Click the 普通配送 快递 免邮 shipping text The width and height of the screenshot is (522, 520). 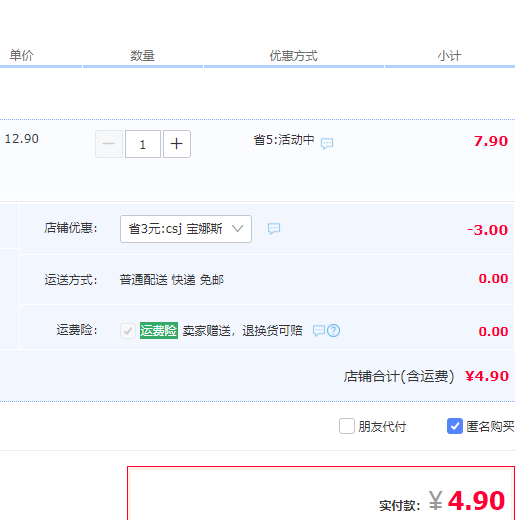(172, 280)
